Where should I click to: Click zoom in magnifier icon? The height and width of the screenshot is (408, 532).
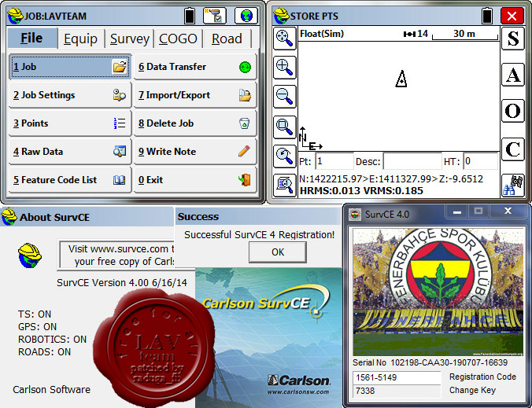click(x=284, y=68)
